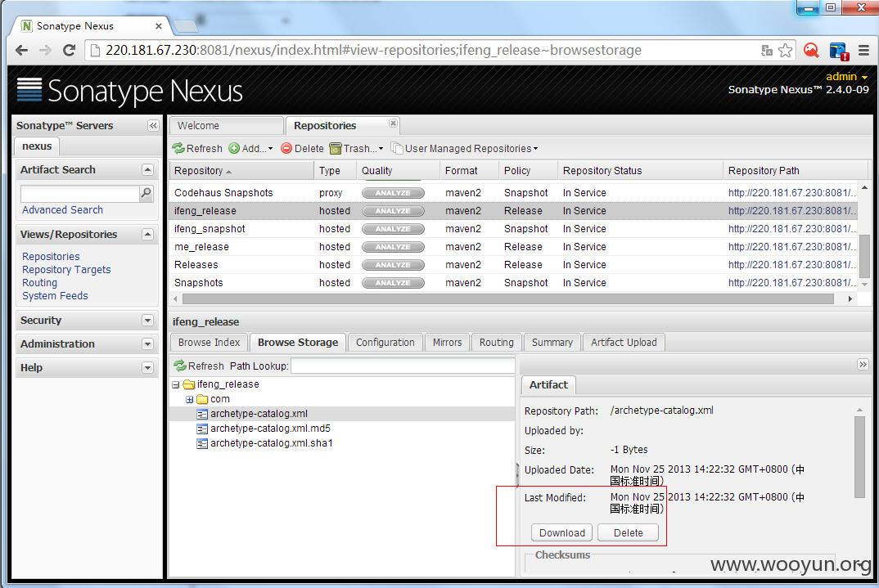Open the Add repository menu
The image size is (879, 588).
(250, 148)
